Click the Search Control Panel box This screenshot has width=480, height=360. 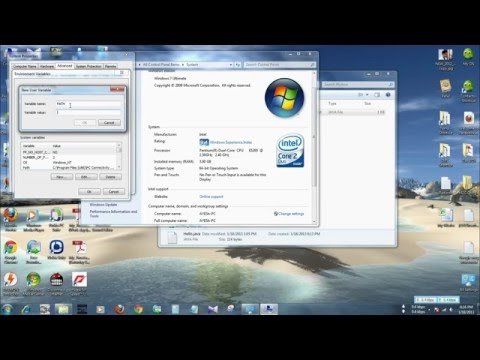[279, 65]
